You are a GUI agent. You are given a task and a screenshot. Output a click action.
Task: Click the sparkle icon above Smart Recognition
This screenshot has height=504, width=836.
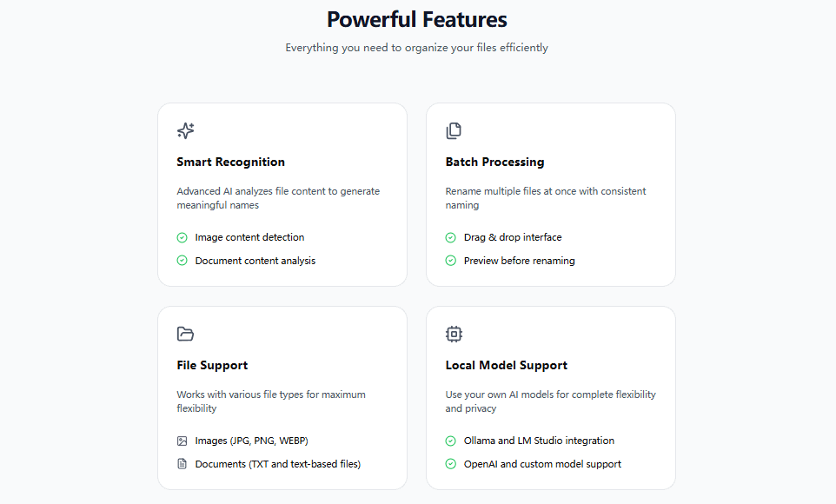185,131
